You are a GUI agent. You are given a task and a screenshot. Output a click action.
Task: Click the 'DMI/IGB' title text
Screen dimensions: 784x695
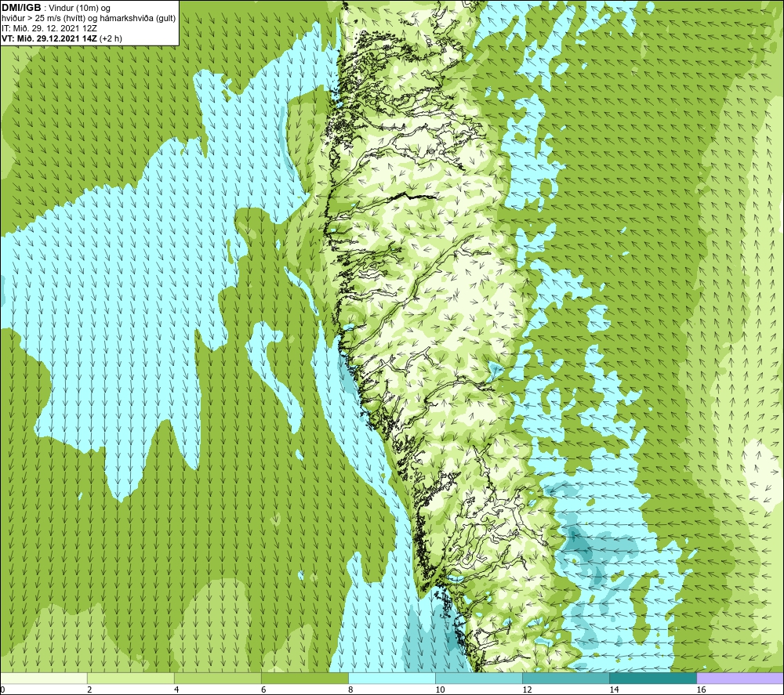(x=21, y=8)
